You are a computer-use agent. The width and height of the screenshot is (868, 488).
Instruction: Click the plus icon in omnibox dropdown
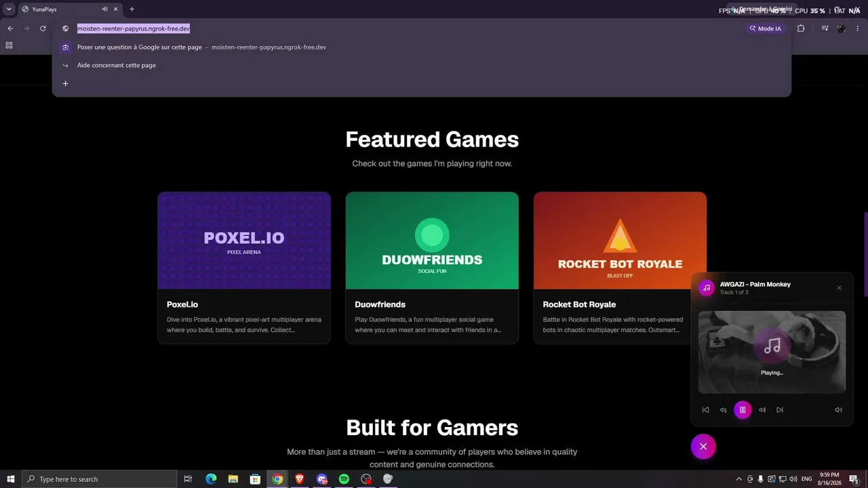[65, 83]
